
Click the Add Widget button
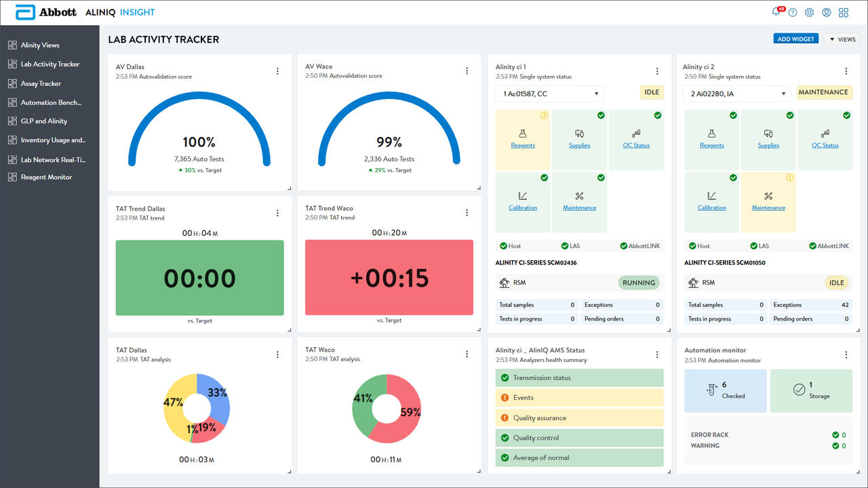tap(795, 39)
